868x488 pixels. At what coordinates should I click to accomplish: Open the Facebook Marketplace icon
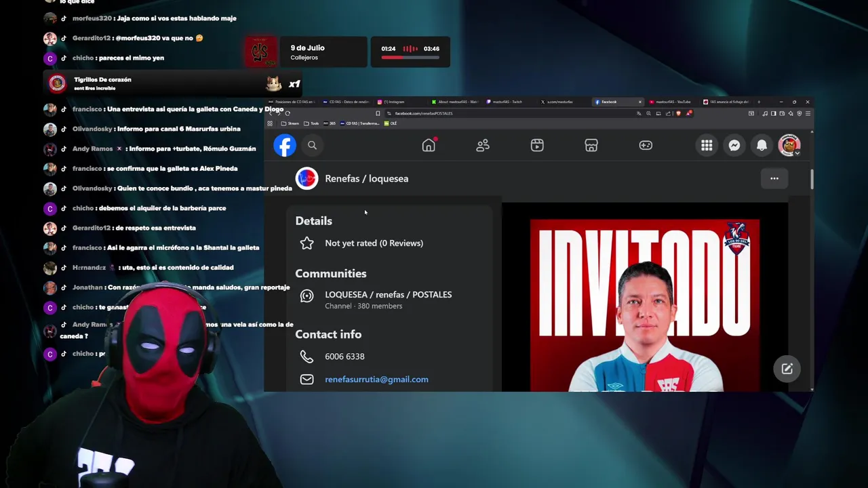click(x=591, y=145)
